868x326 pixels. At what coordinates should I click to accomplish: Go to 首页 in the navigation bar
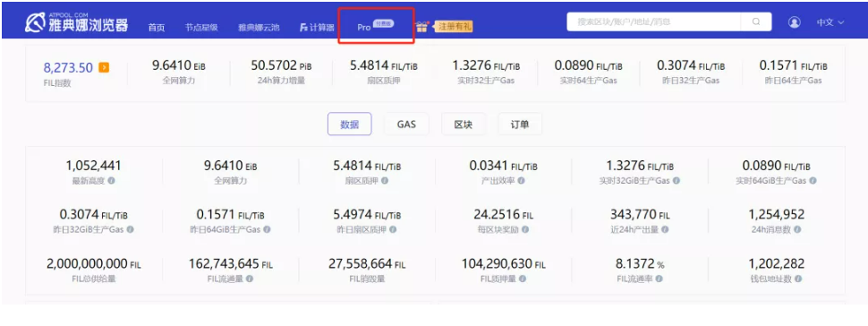tap(156, 27)
